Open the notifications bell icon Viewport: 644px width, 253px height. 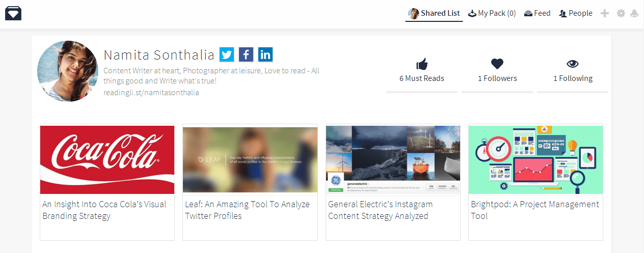(634, 13)
